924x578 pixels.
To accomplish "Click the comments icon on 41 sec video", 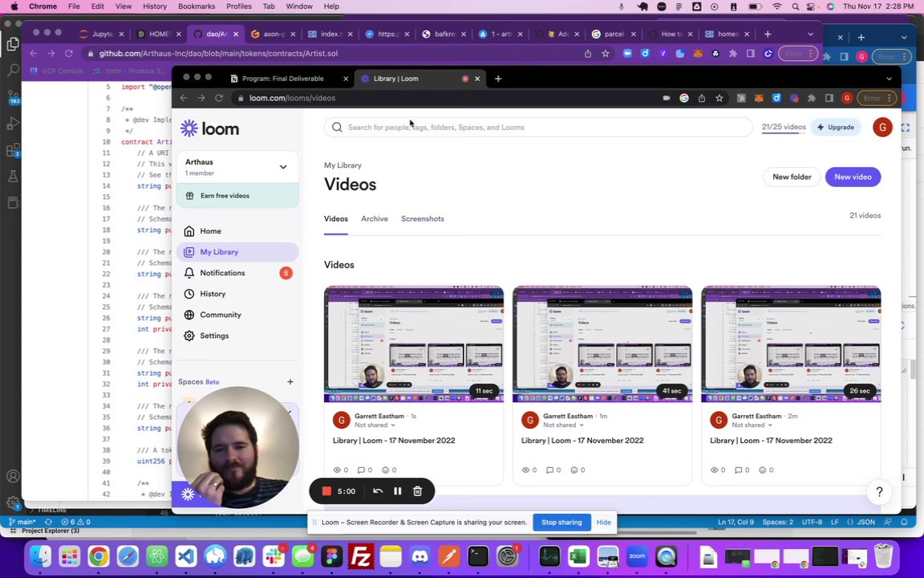I will pos(549,470).
